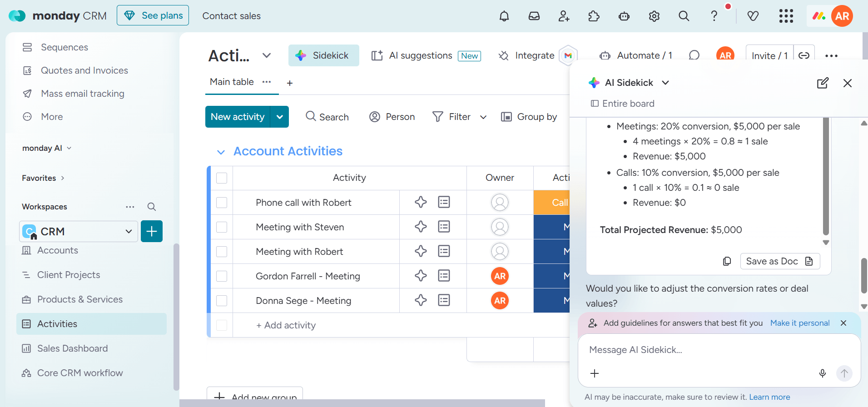Screen dimensions: 868x407
Task: Open the products switcher grid icon
Action: tap(786, 16)
